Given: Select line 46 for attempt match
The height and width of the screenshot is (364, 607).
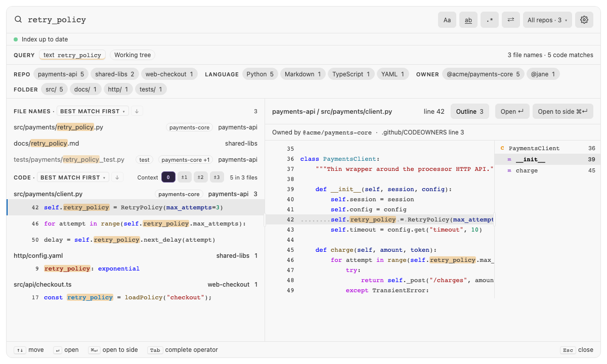Looking at the screenshot, I should [136, 223].
